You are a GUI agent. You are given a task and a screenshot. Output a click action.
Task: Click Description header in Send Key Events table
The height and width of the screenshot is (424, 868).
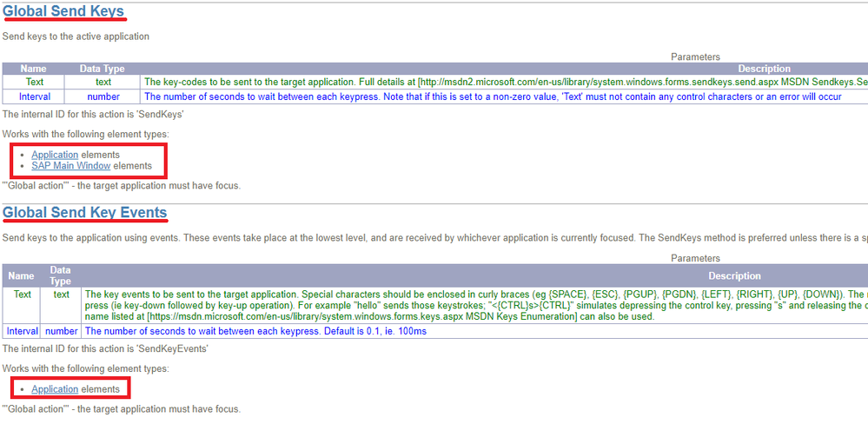click(734, 276)
